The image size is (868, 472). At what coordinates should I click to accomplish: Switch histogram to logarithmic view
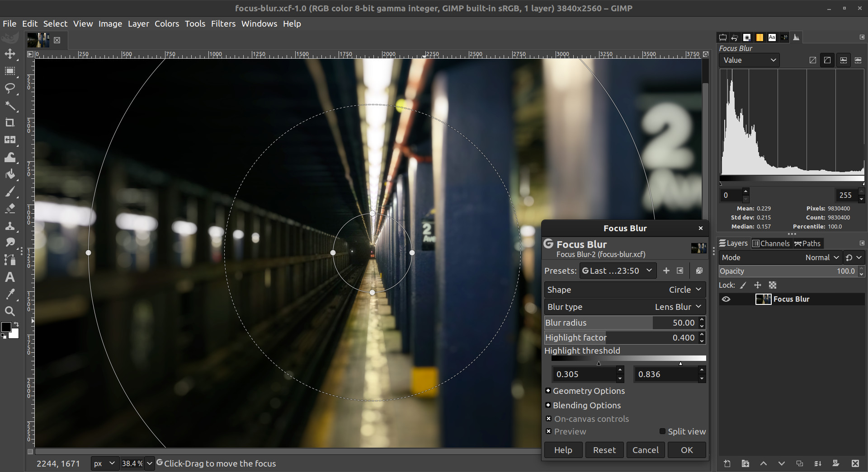point(828,60)
